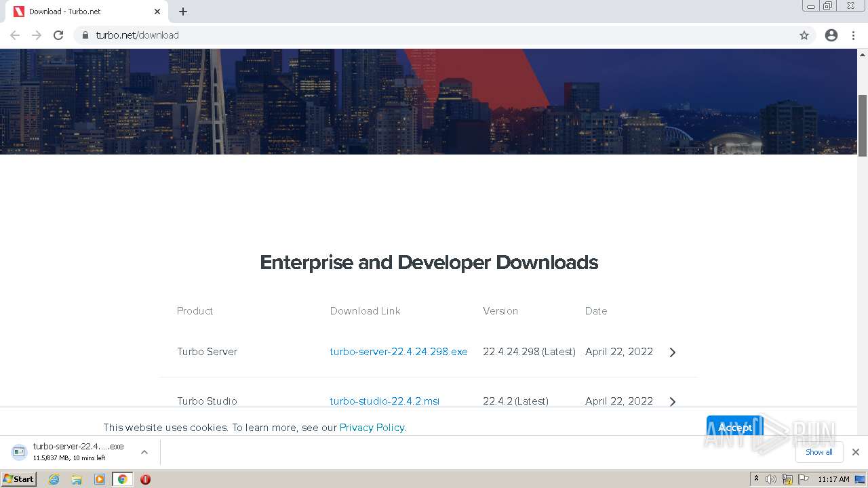The height and width of the screenshot is (488, 868).
Task: Open Internet Explorer from the taskbar
Action: click(x=54, y=479)
